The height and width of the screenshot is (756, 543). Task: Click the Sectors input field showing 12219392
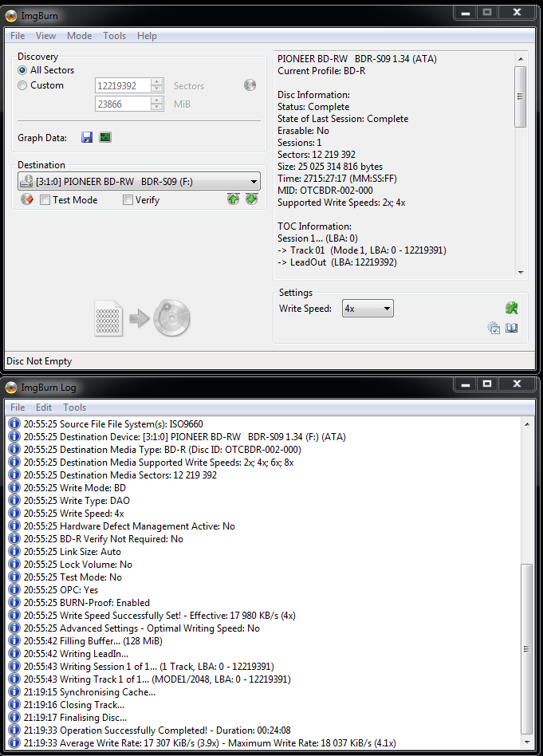124,86
